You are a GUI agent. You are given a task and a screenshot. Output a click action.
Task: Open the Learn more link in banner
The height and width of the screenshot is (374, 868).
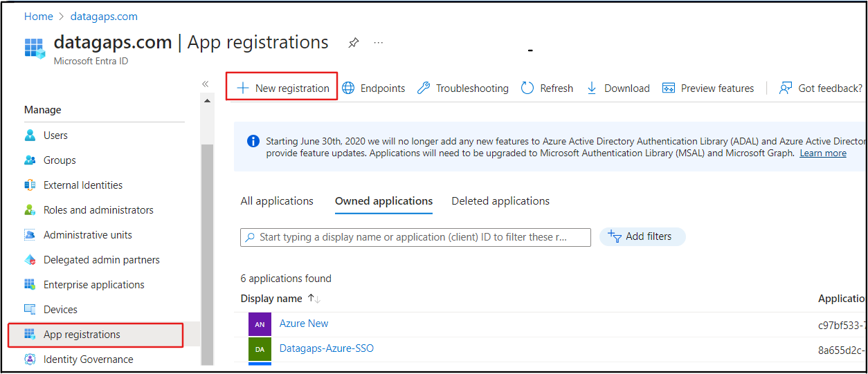pyautogui.click(x=823, y=153)
